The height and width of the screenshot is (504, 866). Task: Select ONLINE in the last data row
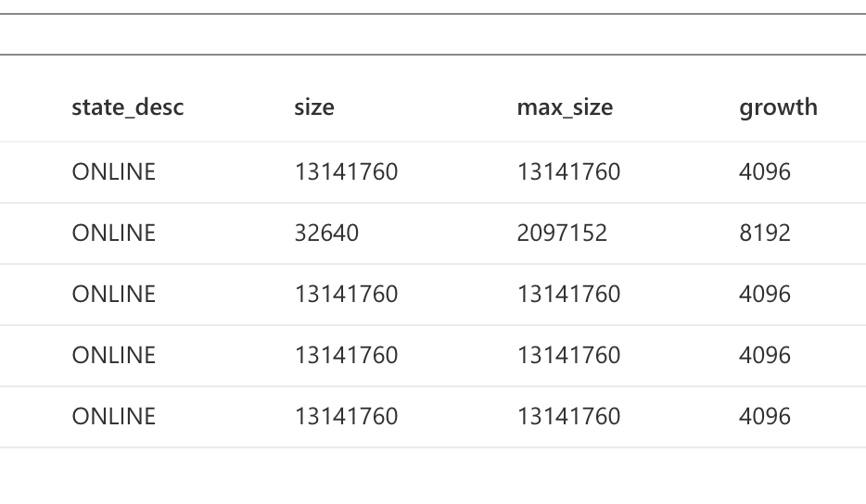click(x=114, y=416)
